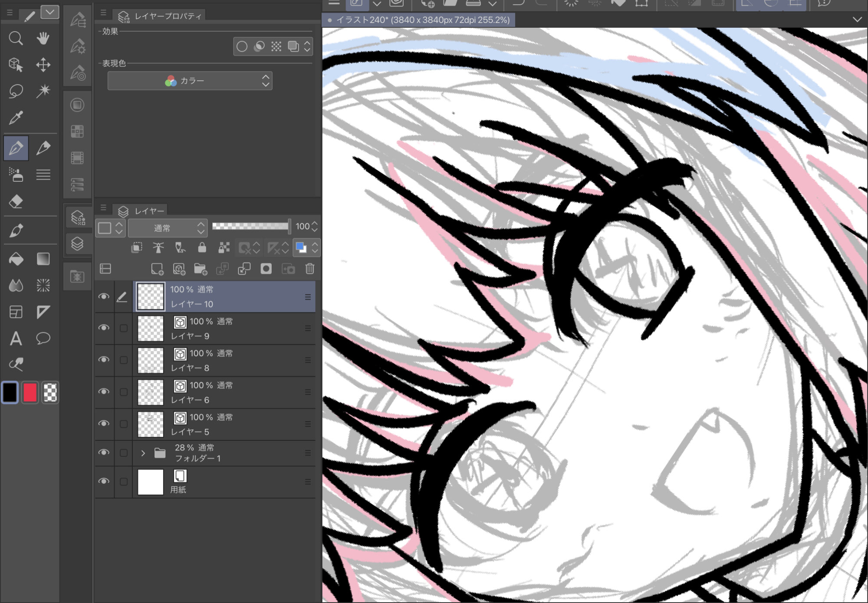The image size is (868, 603).
Task: Select the Gradient tool
Action: pyautogui.click(x=43, y=259)
